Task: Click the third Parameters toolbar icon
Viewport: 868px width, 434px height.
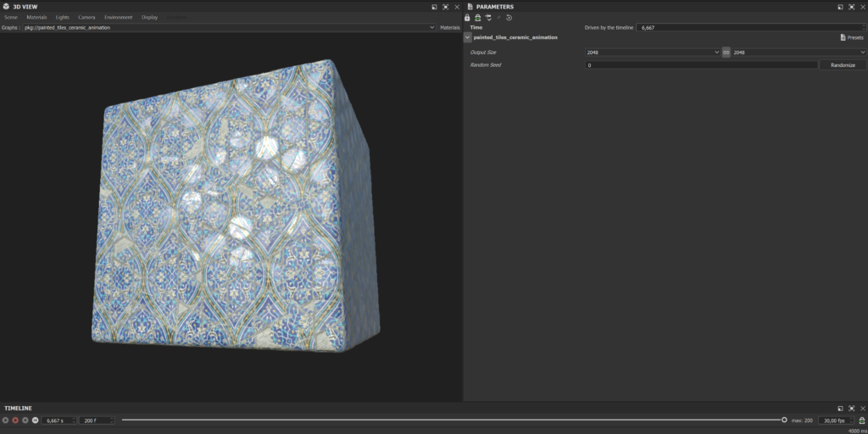Action: [x=488, y=17]
